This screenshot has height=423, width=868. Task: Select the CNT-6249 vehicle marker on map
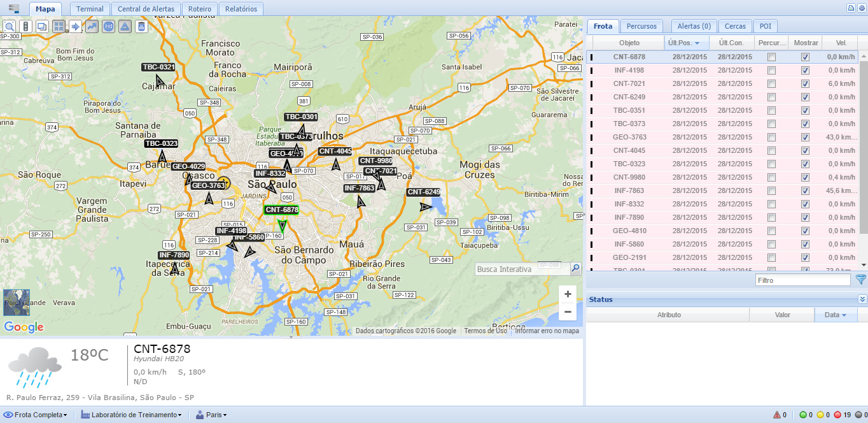[424, 192]
